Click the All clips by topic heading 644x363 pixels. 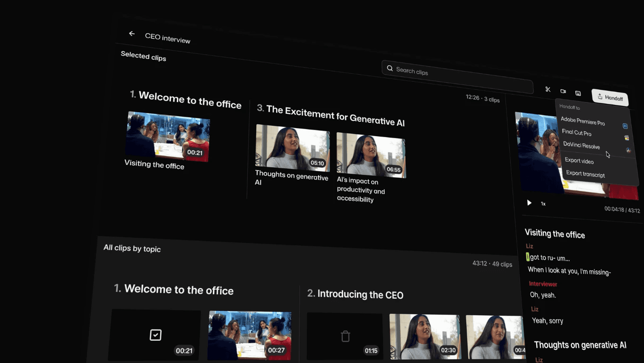click(x=132, y=248)
